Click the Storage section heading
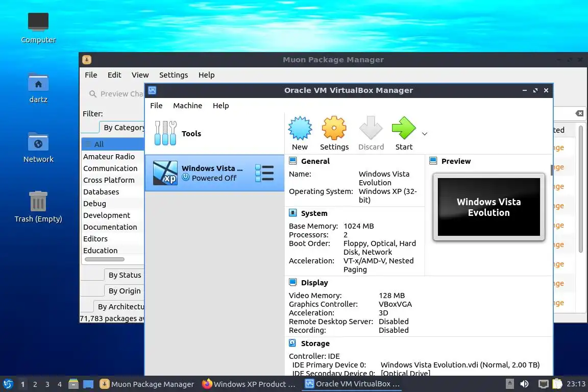This screenshot has width=588, height=392. pos(315,344)
